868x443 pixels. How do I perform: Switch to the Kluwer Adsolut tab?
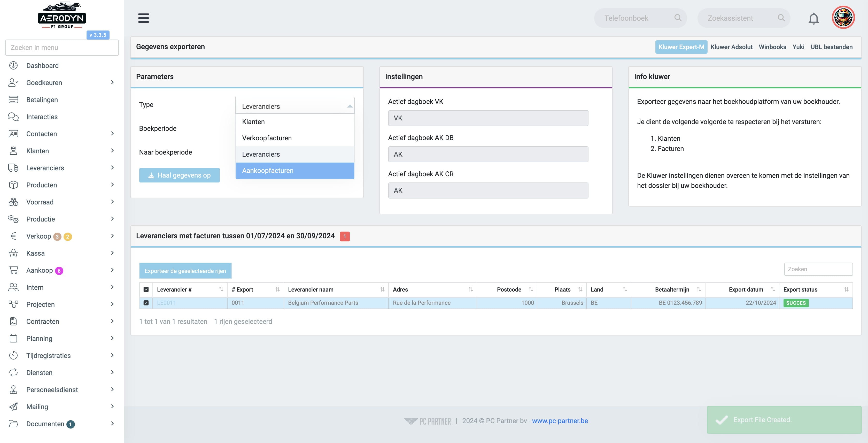pyautogui.click(x=731, y=47)
